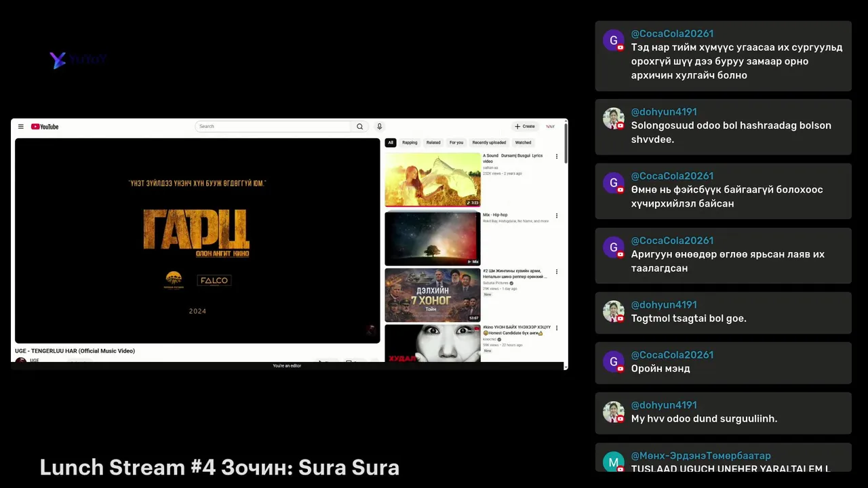Open the Honest Candidate kino thumbnail
Screen dimensions: 868x488
tap(433, 344)
